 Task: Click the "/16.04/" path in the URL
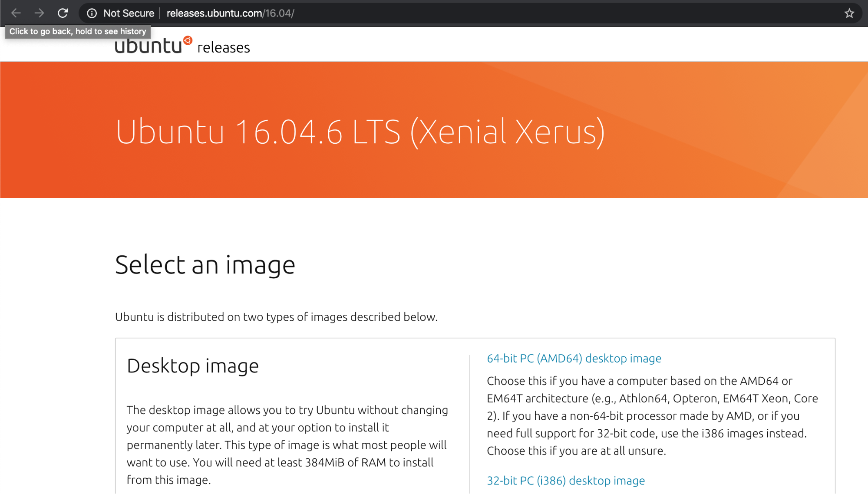[x=280, y=13]
